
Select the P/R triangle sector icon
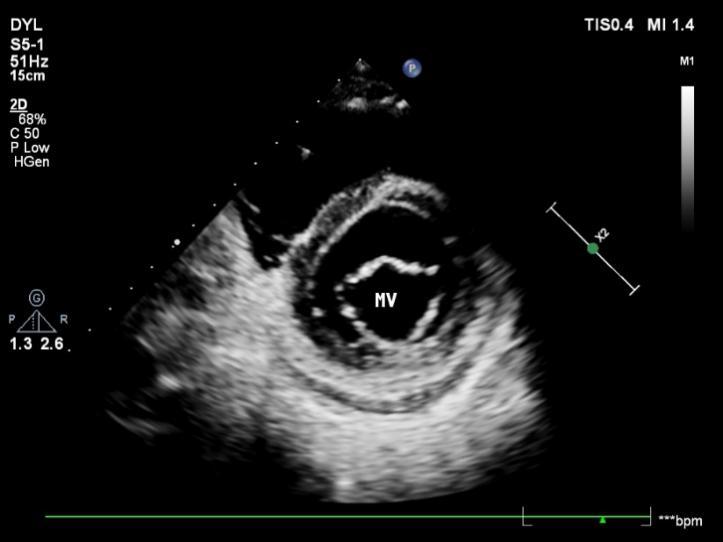(37, 322)
